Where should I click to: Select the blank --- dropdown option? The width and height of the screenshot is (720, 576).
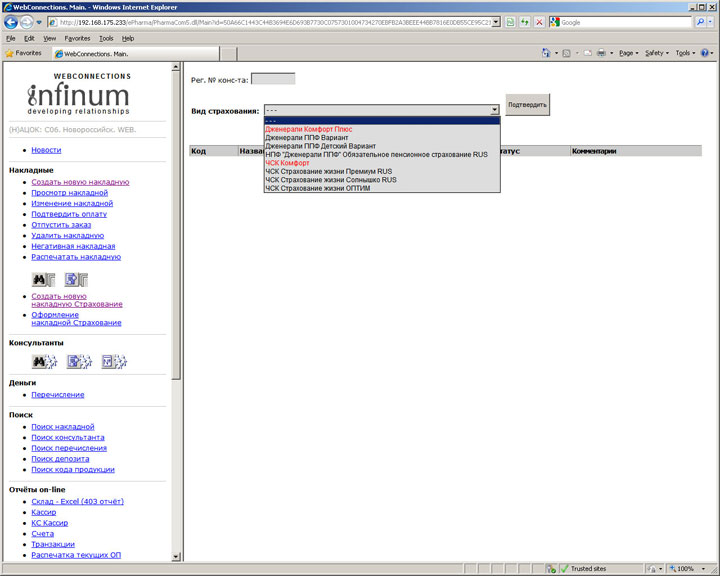(x=382, y=121)
